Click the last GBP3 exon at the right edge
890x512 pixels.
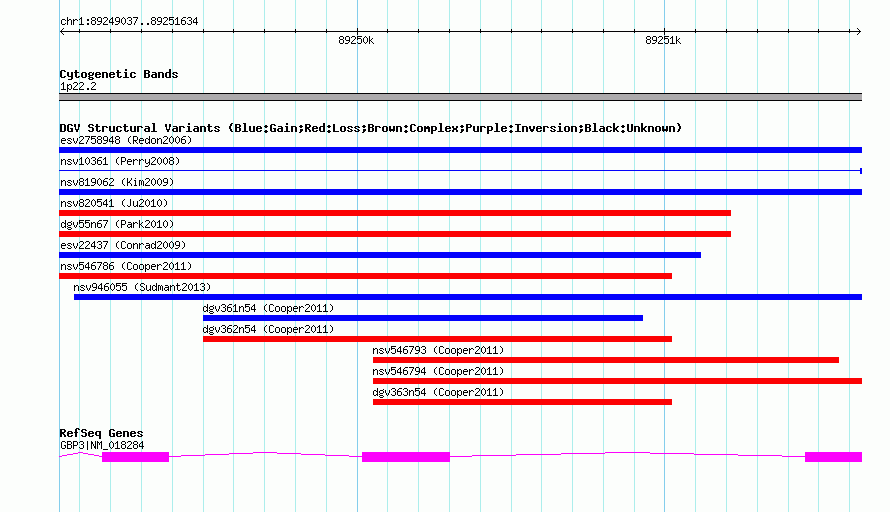pos(833,457)
